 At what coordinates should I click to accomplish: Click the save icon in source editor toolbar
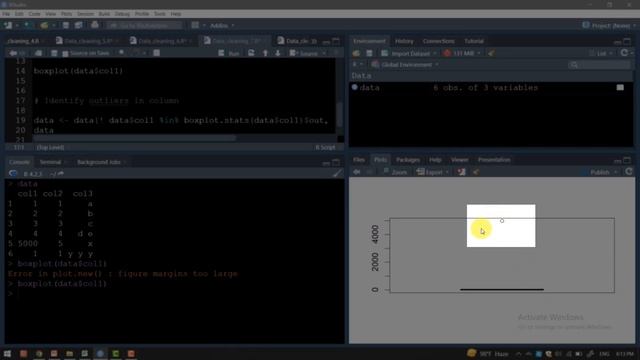coord(54,53)
